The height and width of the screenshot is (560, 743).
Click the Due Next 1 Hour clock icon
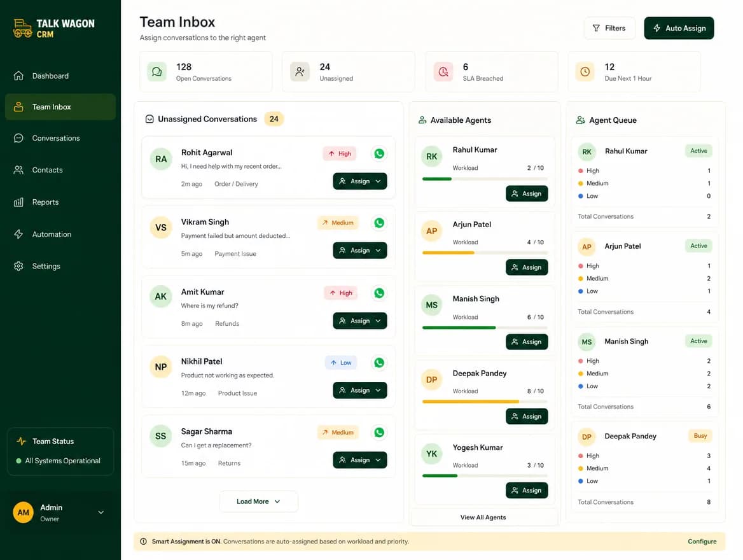585,72
